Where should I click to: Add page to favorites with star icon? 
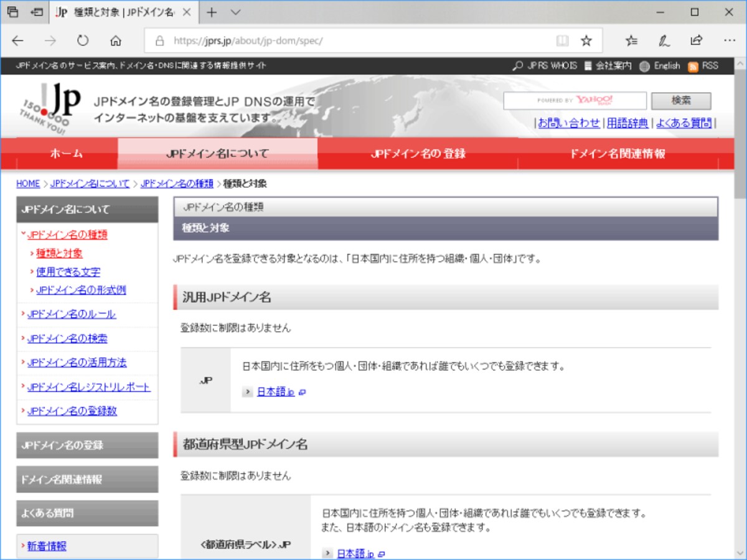pyautogui.click(x=586, y=40)
